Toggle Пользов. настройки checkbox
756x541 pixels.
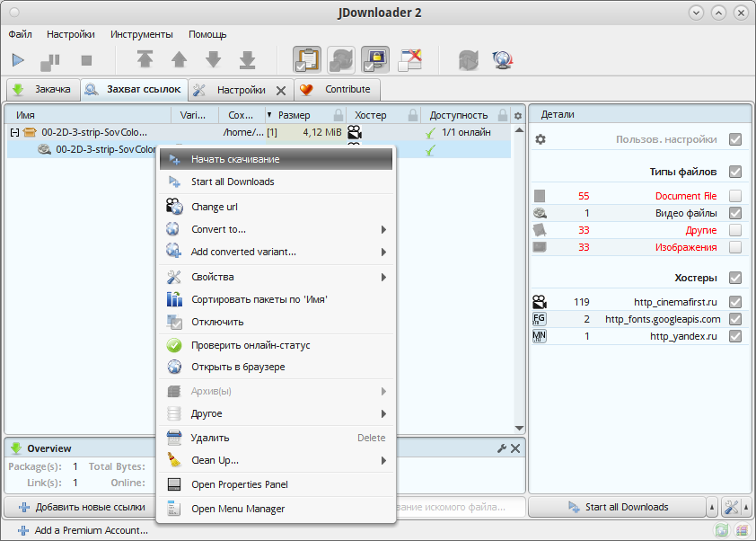734,139
